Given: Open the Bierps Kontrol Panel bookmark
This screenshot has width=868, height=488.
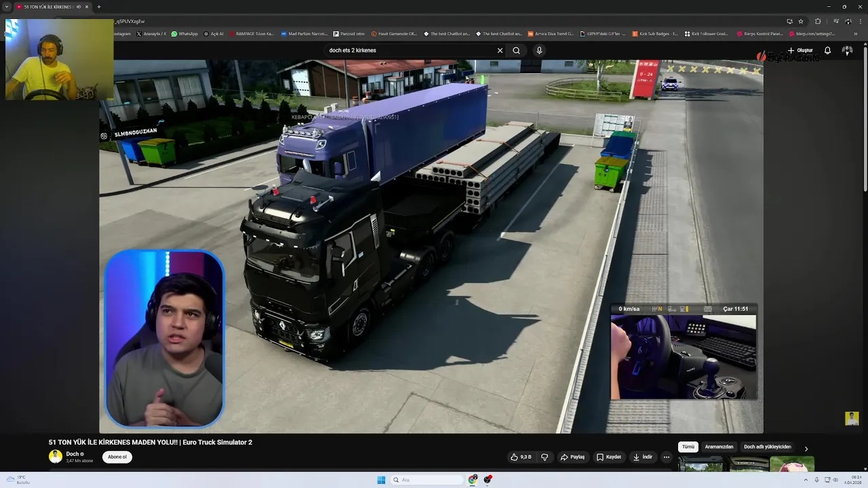Looking at the screenshot, I should click(x=760, y=33).
